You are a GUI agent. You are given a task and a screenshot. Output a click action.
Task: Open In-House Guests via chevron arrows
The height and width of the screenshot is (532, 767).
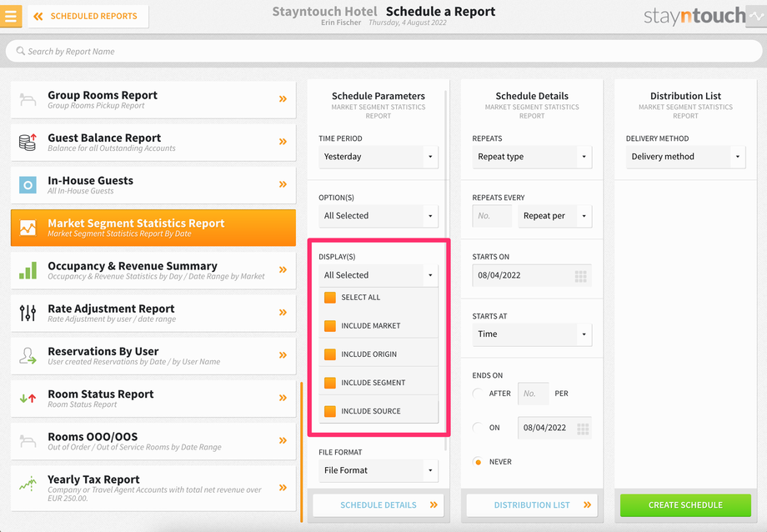(x=283, y=184)
